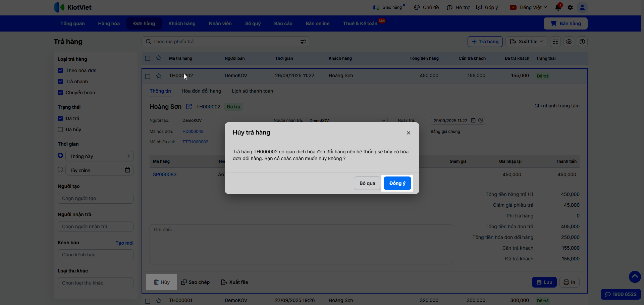644x305 pixels.
Task: Click Bỏ qua to dismiss dialog
Action: click(367, 183)
